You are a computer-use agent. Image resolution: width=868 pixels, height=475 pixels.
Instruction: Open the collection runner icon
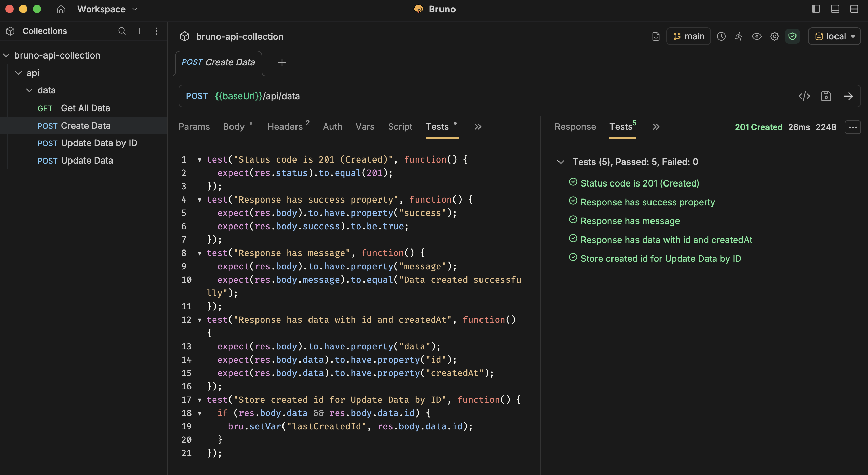[739, 36]
